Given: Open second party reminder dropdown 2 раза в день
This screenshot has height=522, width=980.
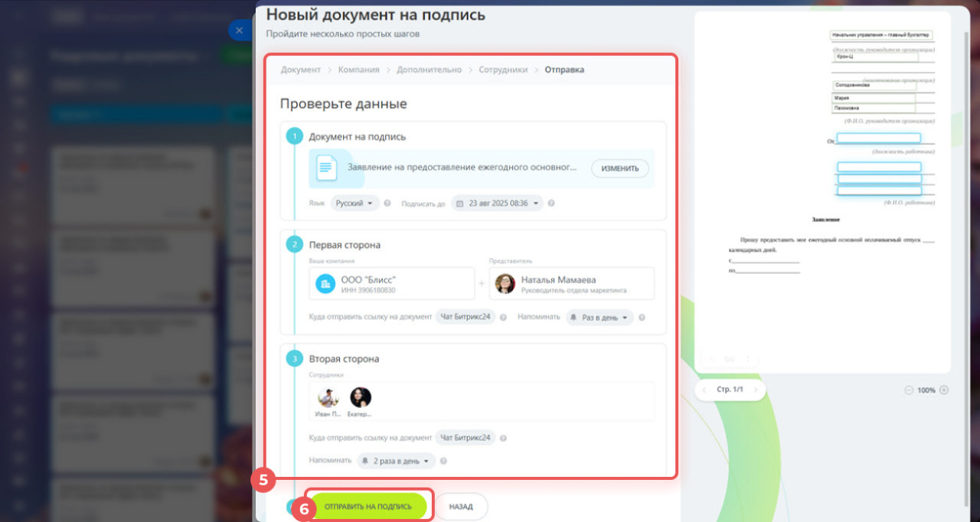Looking at the screenshot, I should click(396, 462).
